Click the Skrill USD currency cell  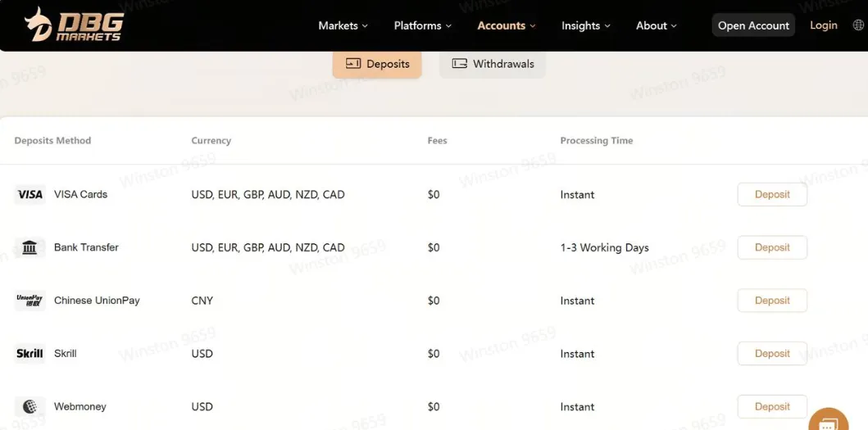pos(202,354)
